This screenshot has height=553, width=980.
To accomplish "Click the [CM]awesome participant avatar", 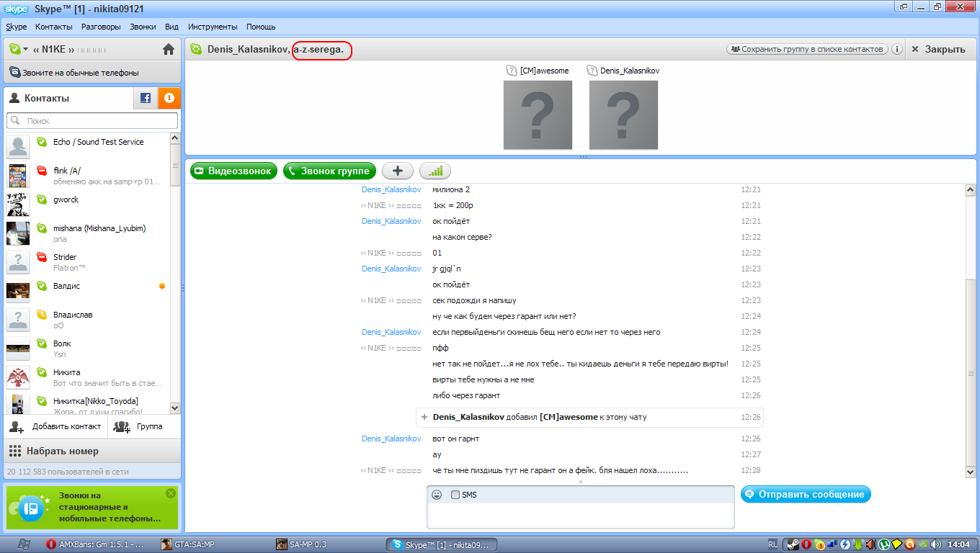I will [x=538, y=114].
